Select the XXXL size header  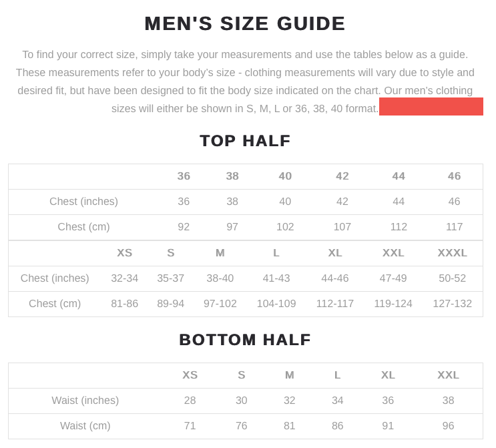point(452,253)
